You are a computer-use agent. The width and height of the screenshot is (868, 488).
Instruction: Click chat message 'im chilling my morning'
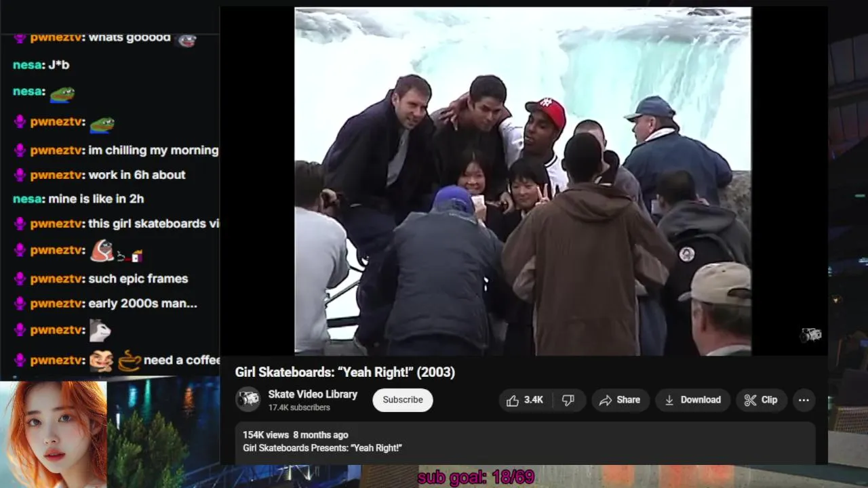[154, 150]
